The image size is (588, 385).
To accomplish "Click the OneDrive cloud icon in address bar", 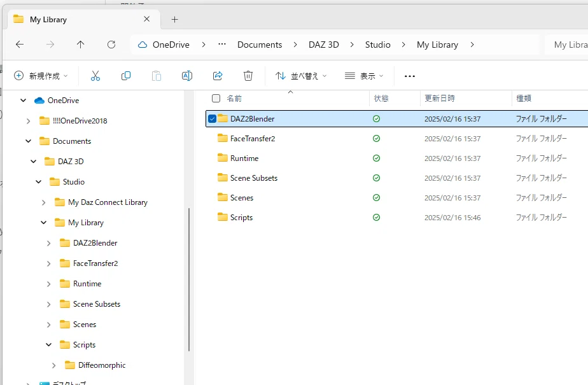I will [143, 45].
